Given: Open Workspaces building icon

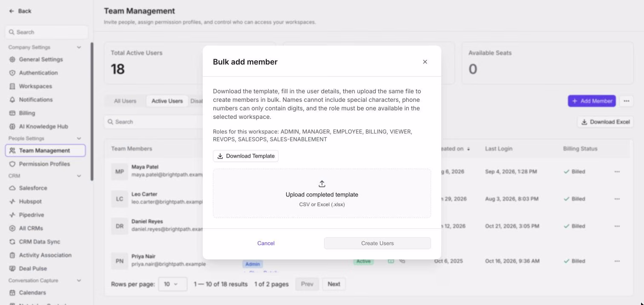Looking at the screenshot, I should pos(12,86).
